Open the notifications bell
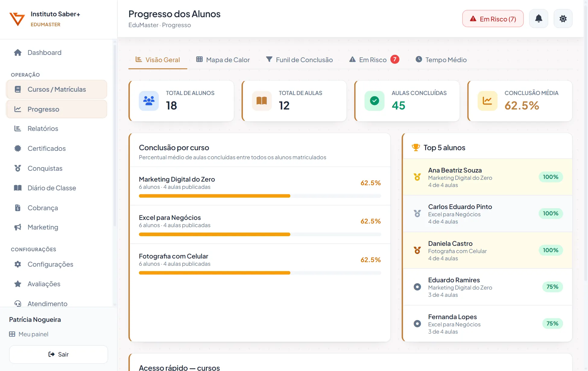The image size is (588, 371). point(539,19)
